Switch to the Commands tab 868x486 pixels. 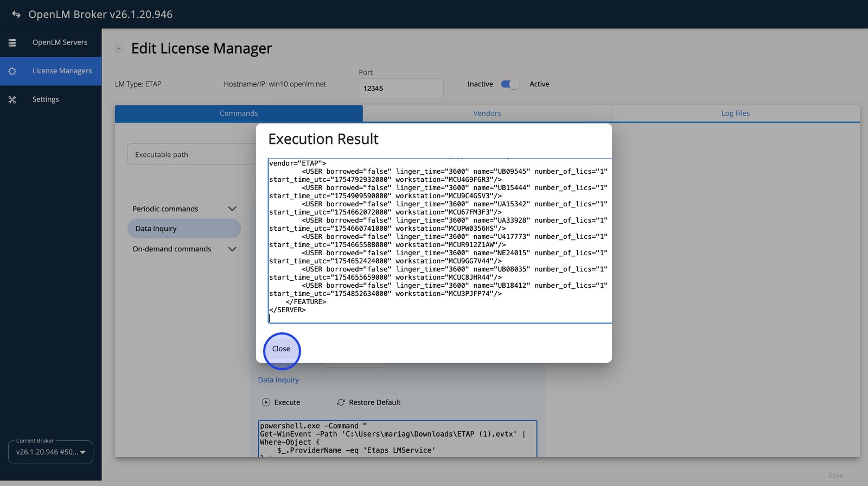coord(239,113)
